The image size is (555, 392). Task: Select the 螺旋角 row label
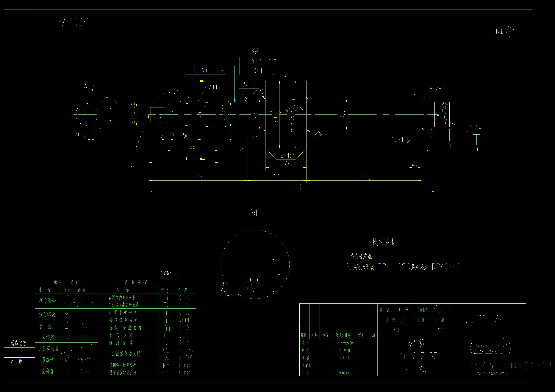(x=48, y=360)
